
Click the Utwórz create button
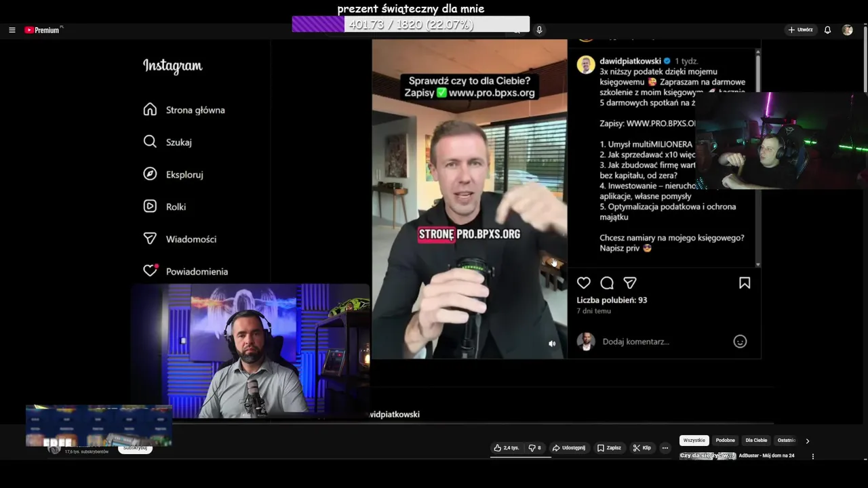click(801, 30)
